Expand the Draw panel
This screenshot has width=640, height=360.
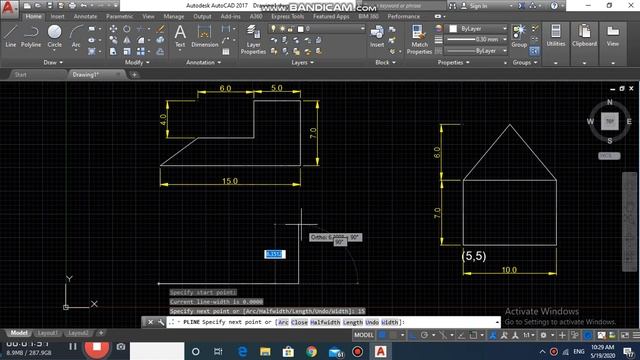(53, 62)
